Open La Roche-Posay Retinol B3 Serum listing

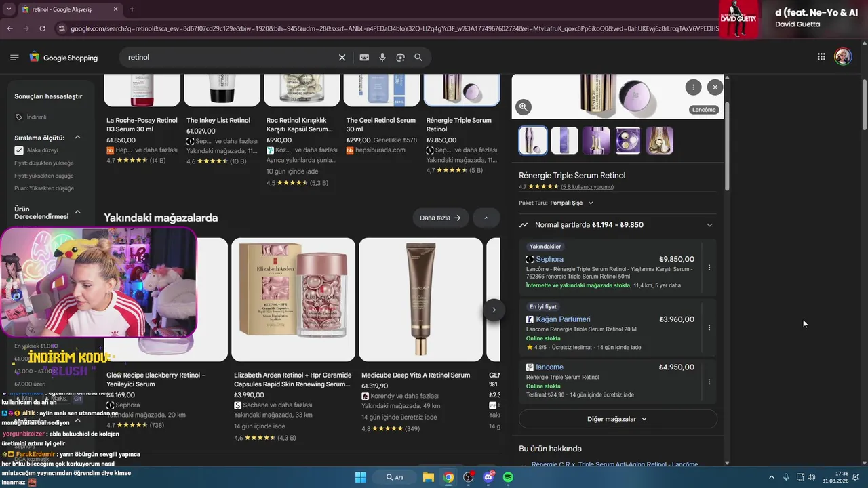click(142, 125)
